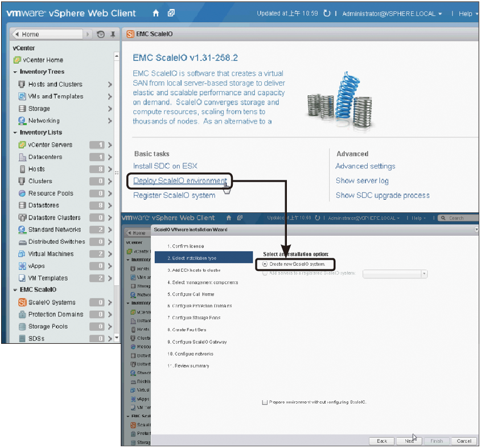Select wizard step 5 Configure Call Home
This screenshot has width=481, height=448.
tap(191, 294)
